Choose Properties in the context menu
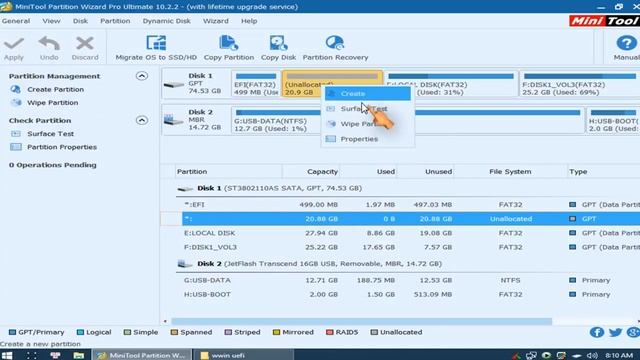This screenshot has width=640, height=360. pos(368,139)
